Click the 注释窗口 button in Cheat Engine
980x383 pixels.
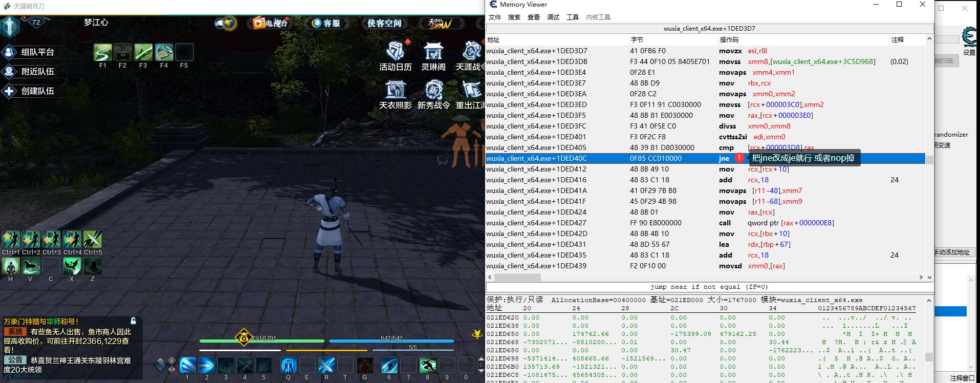[962, 378]
